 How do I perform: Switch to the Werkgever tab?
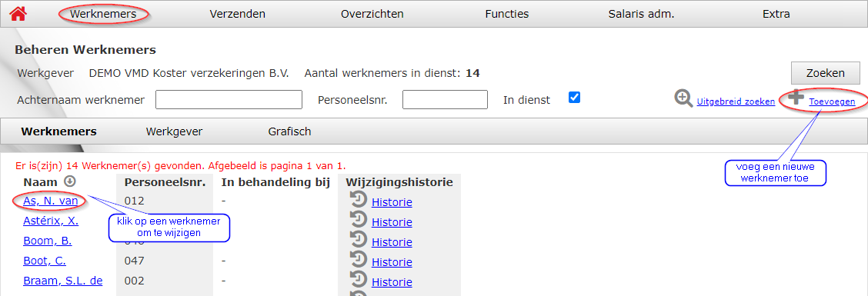174,131
